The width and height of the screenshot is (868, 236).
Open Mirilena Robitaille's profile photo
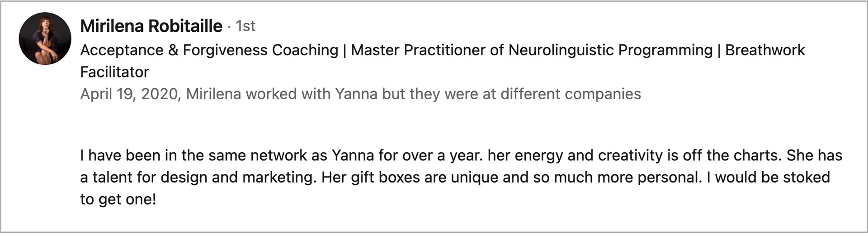pos(45,39)
